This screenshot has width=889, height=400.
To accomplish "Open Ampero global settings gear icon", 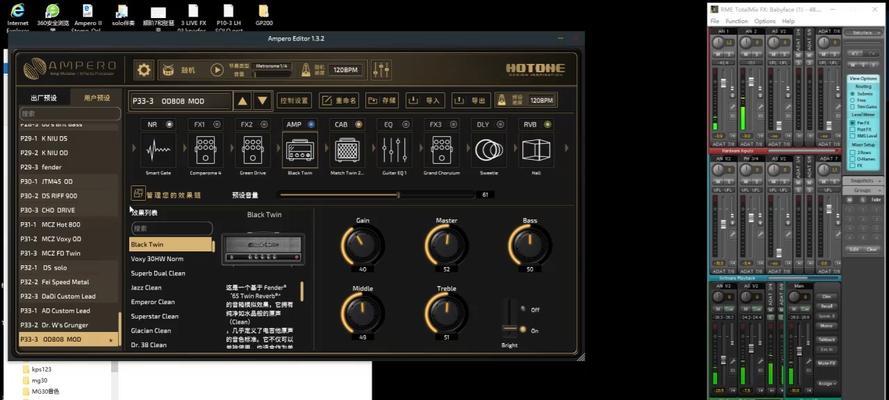I will (144, 70).
